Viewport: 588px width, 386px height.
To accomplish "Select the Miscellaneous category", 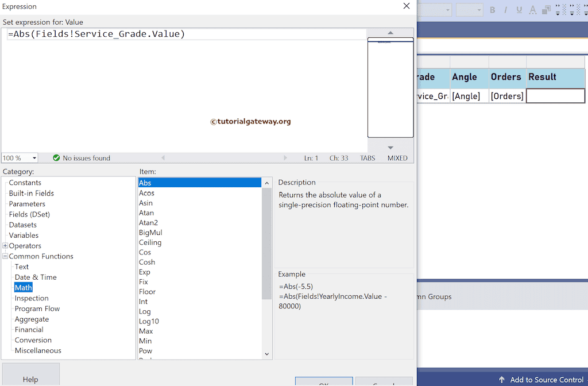I will [38, 351].
